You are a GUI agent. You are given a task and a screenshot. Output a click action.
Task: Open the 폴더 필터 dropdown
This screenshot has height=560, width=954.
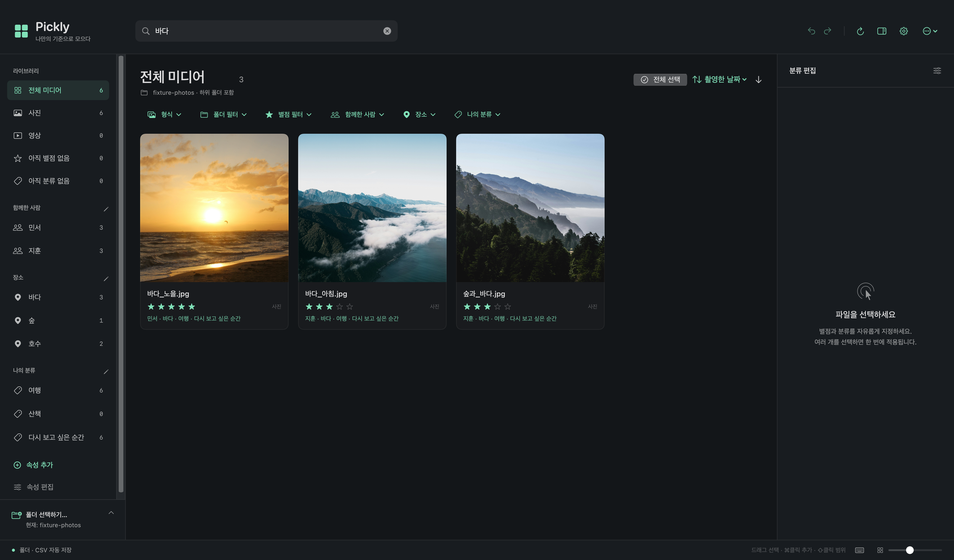223,115
